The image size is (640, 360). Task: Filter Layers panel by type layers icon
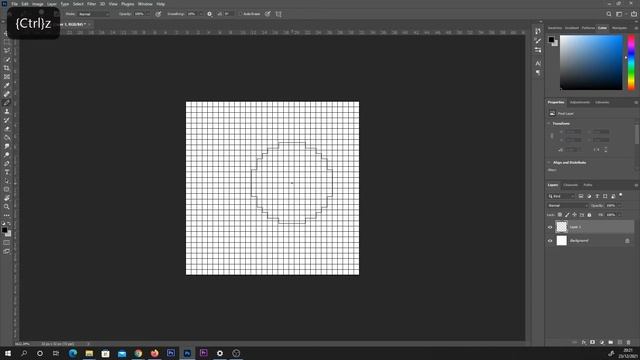click(x=597, y=196)
